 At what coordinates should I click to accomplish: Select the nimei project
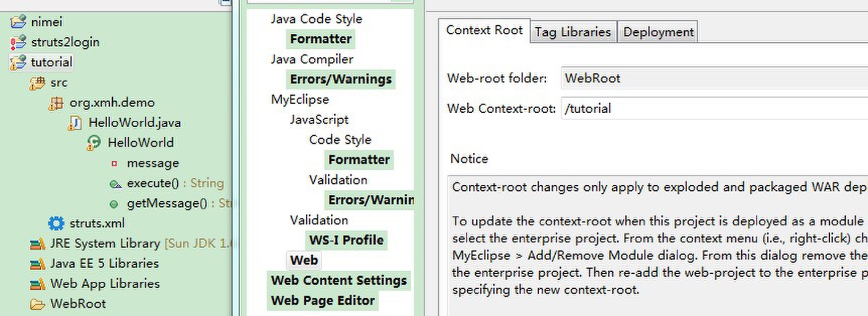click(x=47, y=22)
